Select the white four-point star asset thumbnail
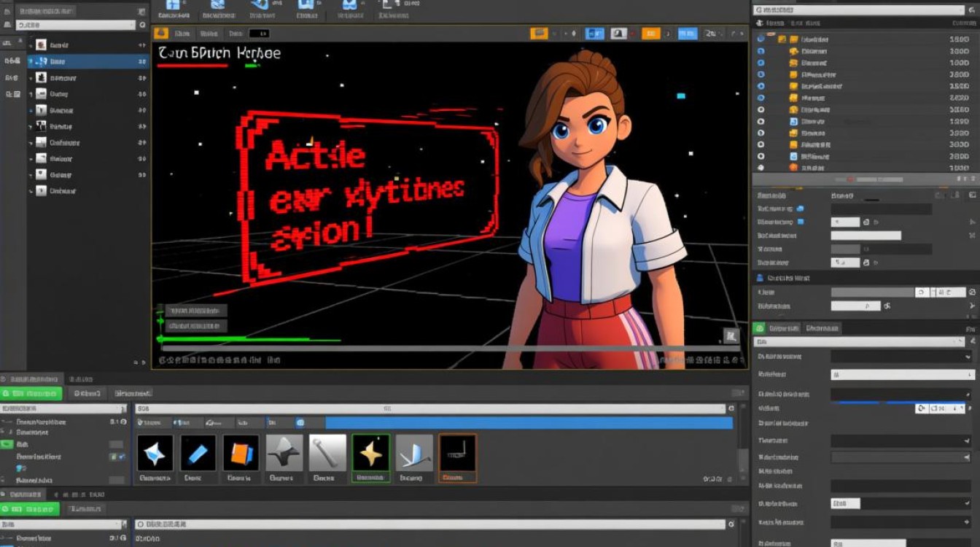The width and height of the screenshot is (980, 547). coord(155,453)
